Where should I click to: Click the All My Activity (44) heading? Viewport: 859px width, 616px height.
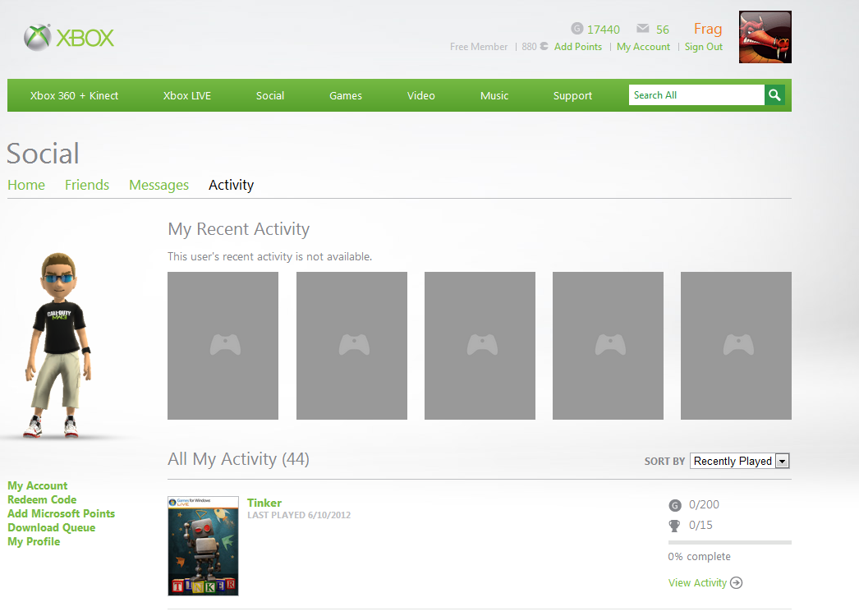(238, 459)
